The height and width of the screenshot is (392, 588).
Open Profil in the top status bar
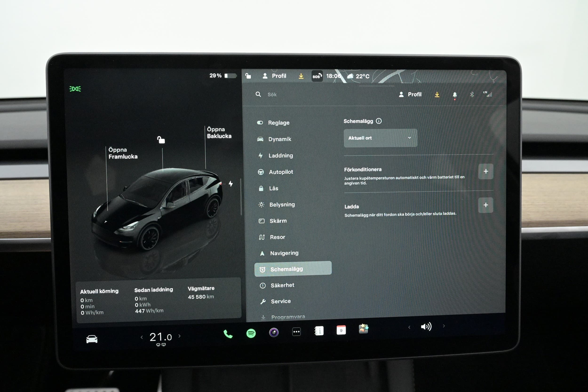click(x=274, y=76)
